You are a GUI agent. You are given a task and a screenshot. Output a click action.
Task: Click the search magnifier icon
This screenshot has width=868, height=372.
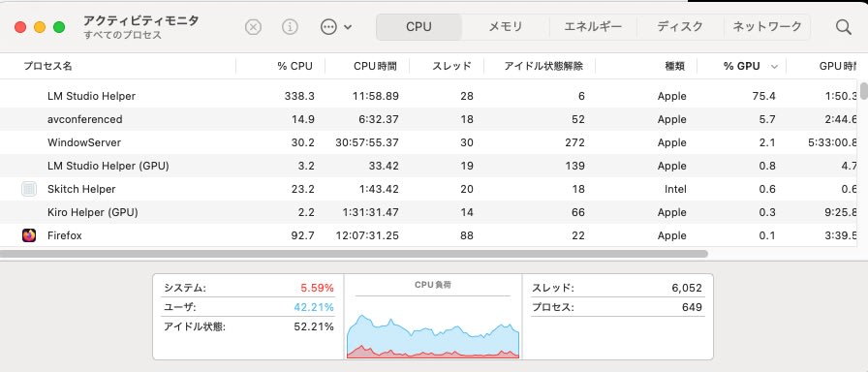point(843,27)
